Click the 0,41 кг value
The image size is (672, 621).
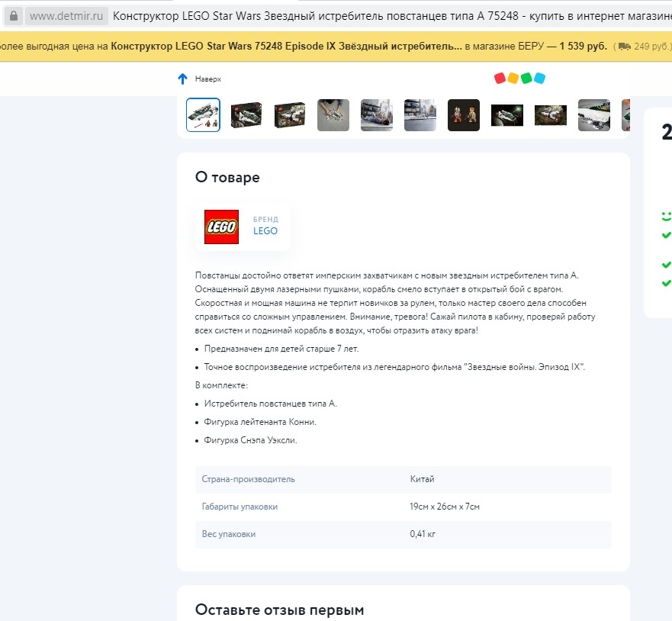click(423, 534)
